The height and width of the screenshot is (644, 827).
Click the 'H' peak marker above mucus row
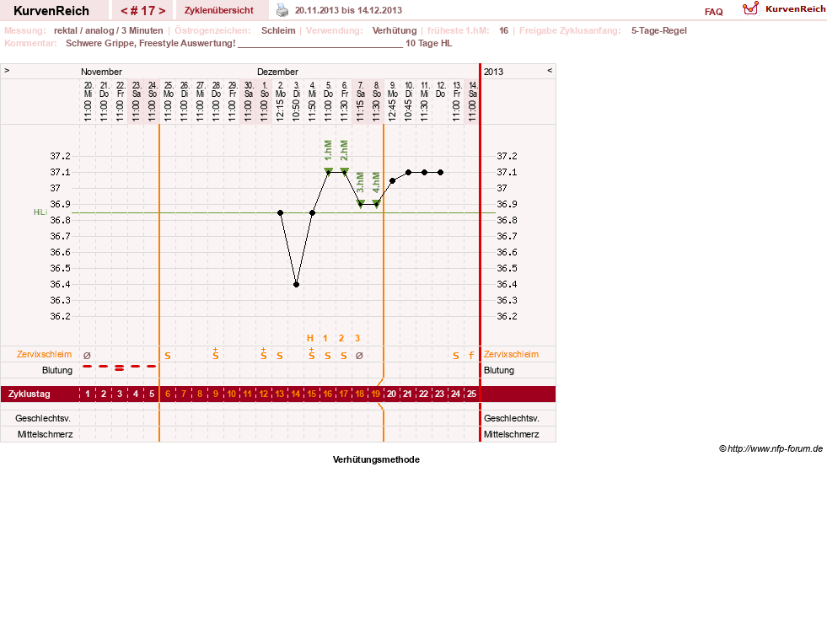point(310,338)
